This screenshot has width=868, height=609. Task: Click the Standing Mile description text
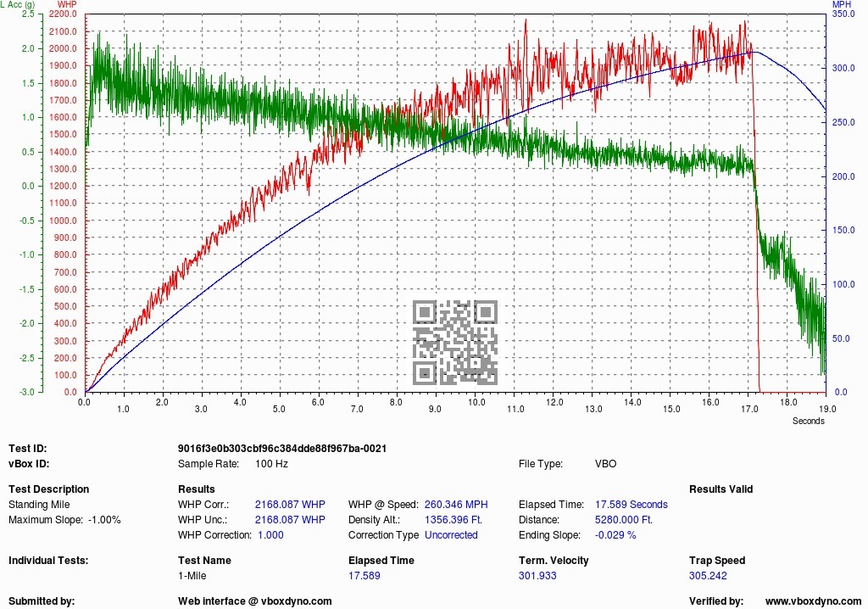pyautogui.click(x=39, y=505)
